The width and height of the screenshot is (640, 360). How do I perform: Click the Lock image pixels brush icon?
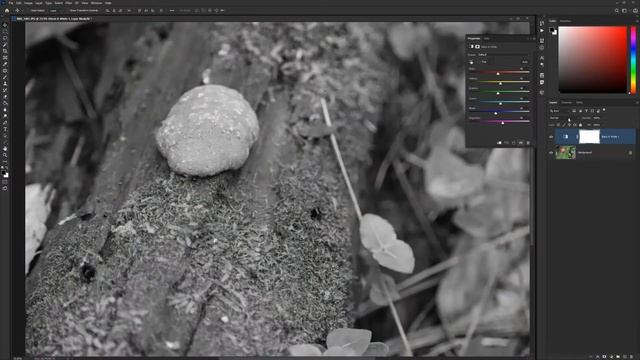pyautogui.click(x=564, y=125)
